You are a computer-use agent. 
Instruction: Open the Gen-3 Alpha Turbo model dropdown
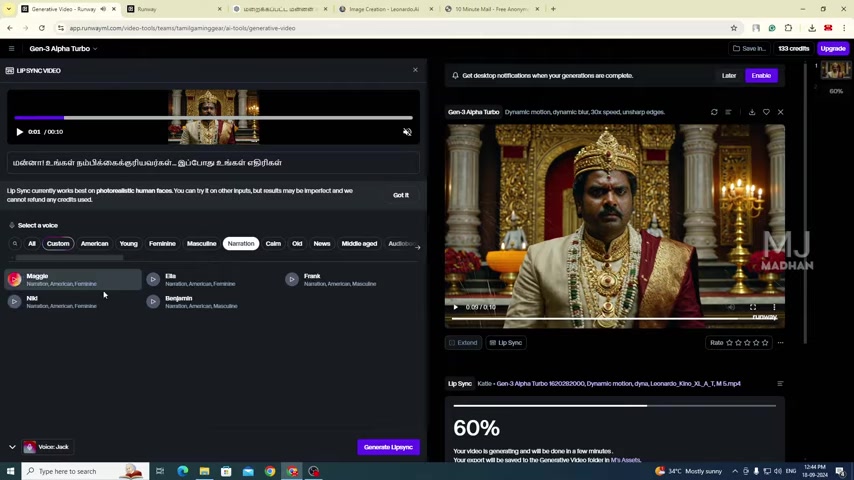63,48
